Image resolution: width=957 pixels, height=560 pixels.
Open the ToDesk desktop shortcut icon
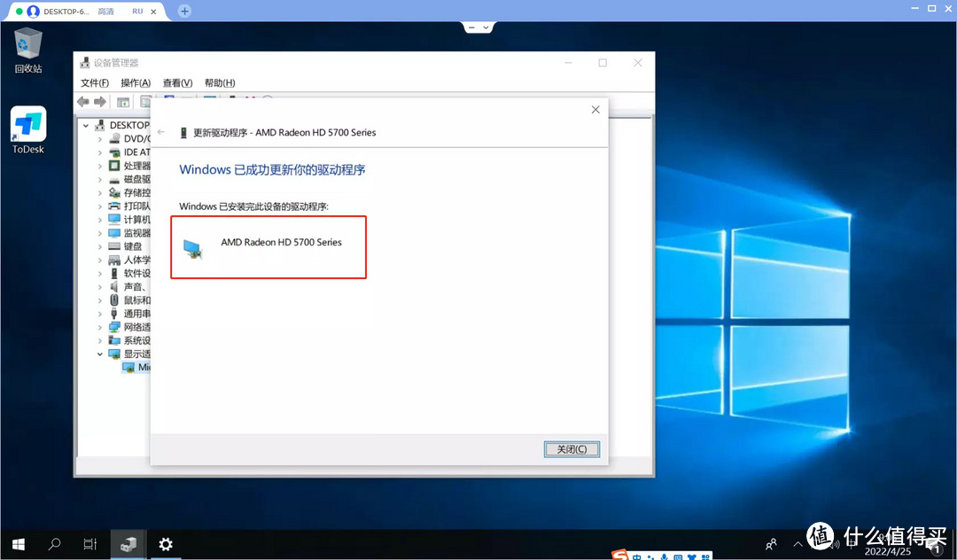(28, 130)
